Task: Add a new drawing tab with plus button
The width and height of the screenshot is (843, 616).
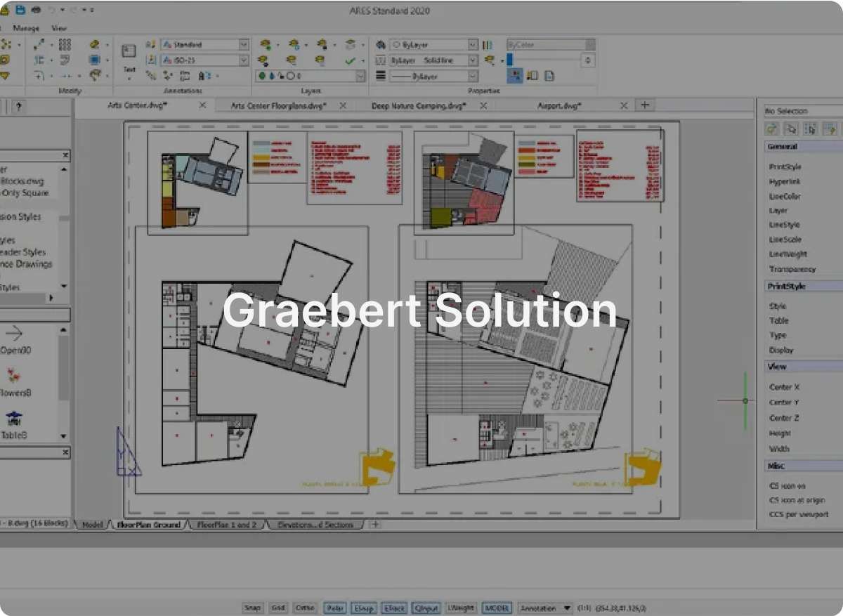Action: 644,105
